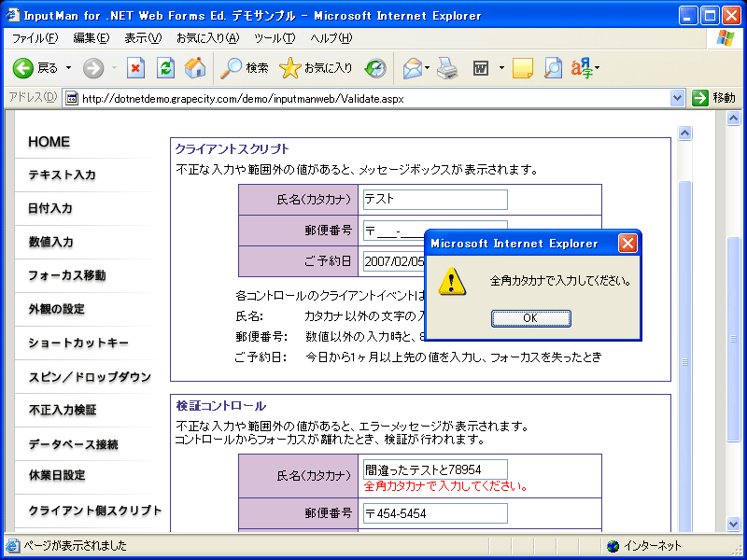Open the address bar dropdown arrow
Screen dimensions: 747x560
[x=679, y=97]
